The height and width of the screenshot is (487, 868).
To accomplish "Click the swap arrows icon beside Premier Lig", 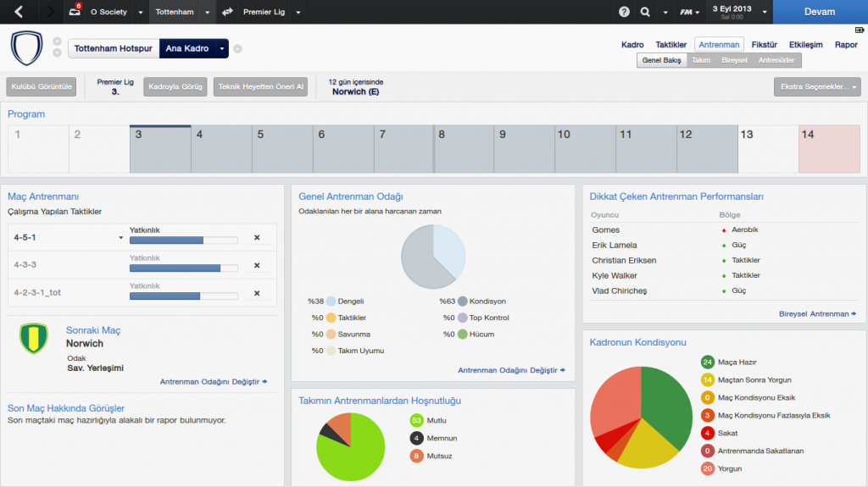I will tap(227, 12).
